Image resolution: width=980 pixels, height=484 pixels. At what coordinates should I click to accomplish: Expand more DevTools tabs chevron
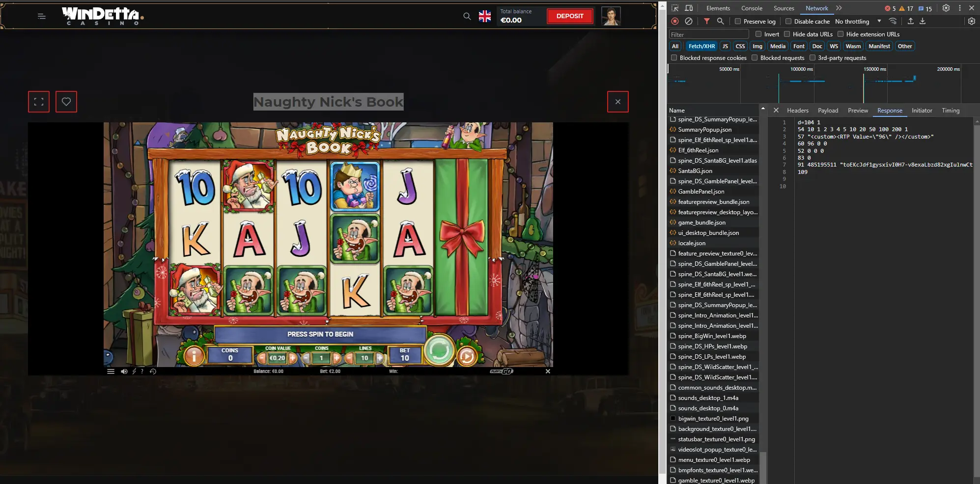pyautogui.click(x=839, y=8)
